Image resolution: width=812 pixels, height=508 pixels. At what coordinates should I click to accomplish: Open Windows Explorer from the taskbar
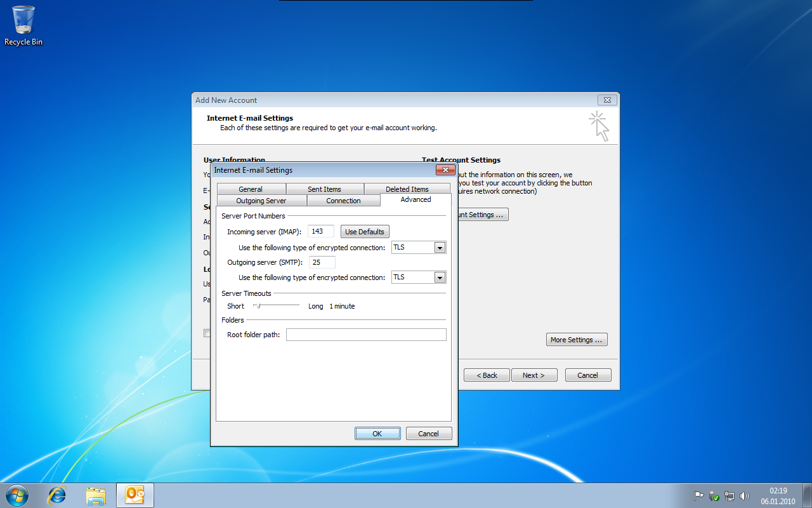pos(96,495)
